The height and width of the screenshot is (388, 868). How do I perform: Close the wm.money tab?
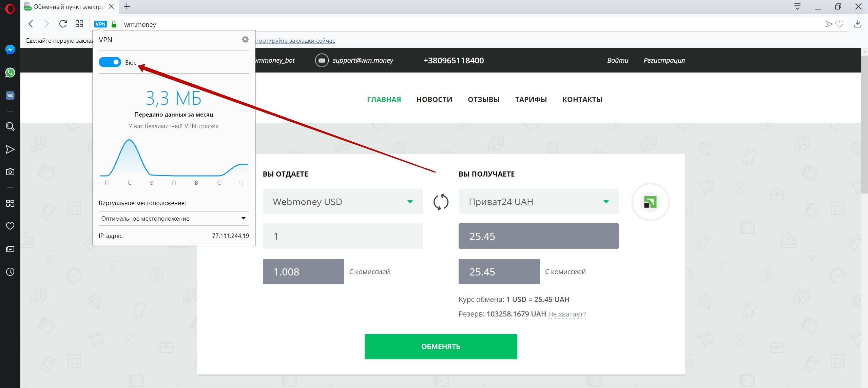(x=111, y=6)
